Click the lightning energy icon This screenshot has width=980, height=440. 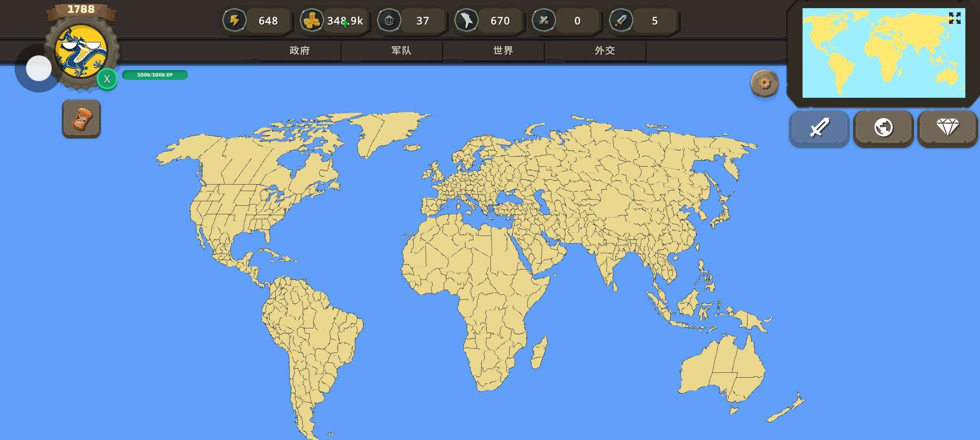click(234, 20)
